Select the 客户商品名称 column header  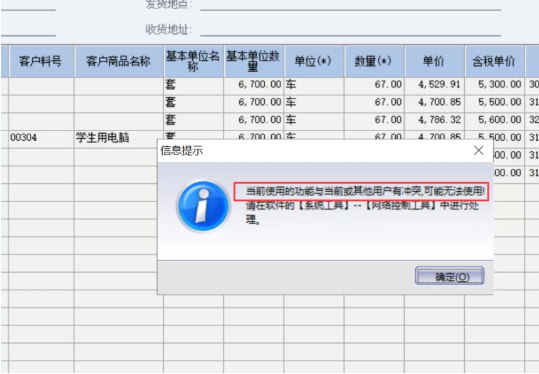[x=119, y=61]
